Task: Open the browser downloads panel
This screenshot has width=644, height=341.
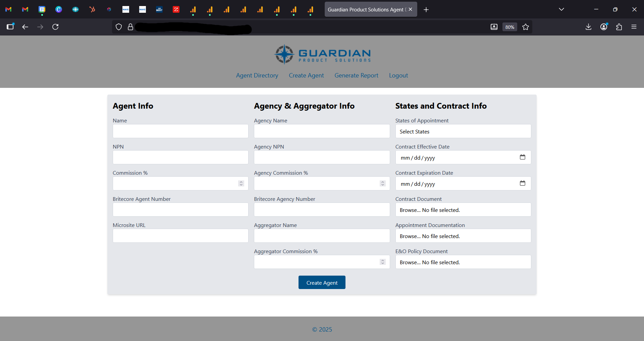Action: tap(588, 27)
